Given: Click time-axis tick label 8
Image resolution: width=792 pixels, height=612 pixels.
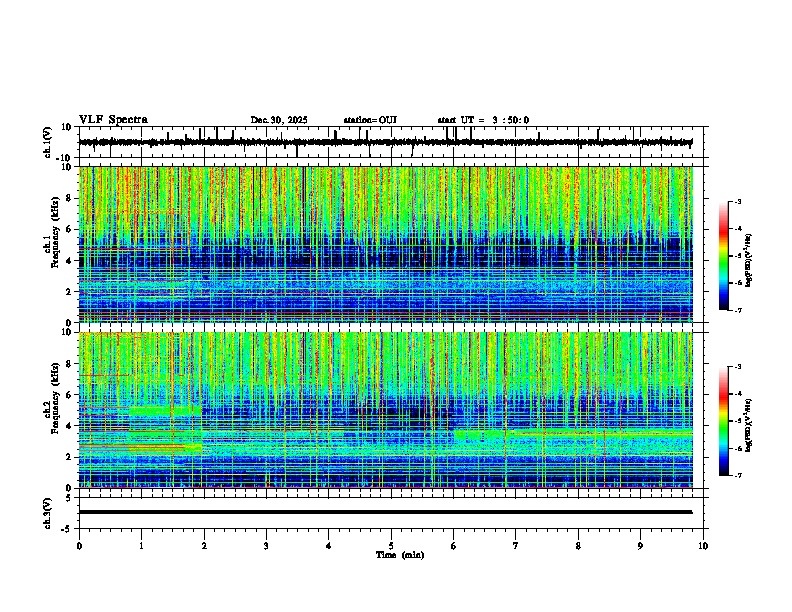Looking at the screenshot, I should [578, 546].
